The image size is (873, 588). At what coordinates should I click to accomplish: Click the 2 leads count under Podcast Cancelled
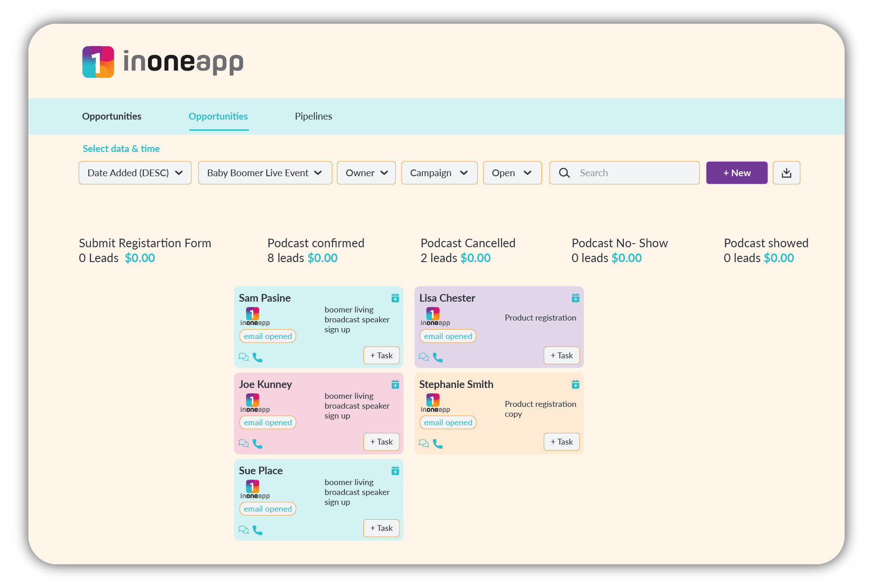[x=439, y=258]
